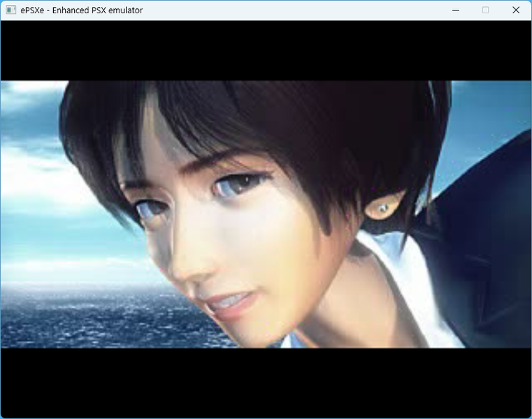Close the ePSXe emulator window

coord(516,10)
